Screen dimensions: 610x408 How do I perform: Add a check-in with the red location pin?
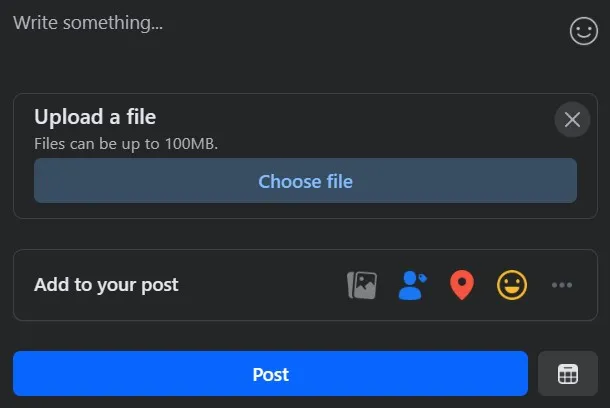461,285
